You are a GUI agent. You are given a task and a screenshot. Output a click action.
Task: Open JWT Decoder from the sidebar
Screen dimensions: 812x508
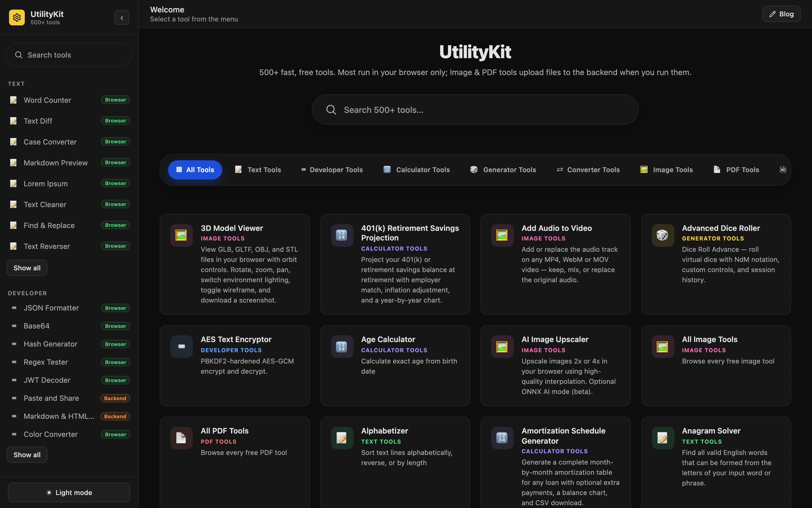69,380
